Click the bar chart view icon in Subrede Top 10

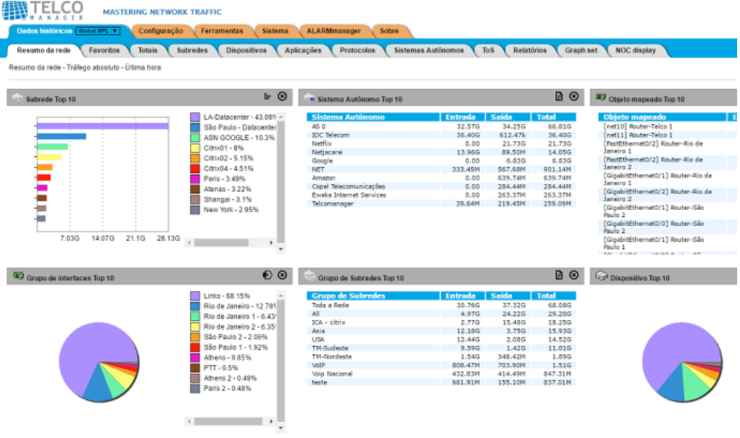[x=268, y=97]
